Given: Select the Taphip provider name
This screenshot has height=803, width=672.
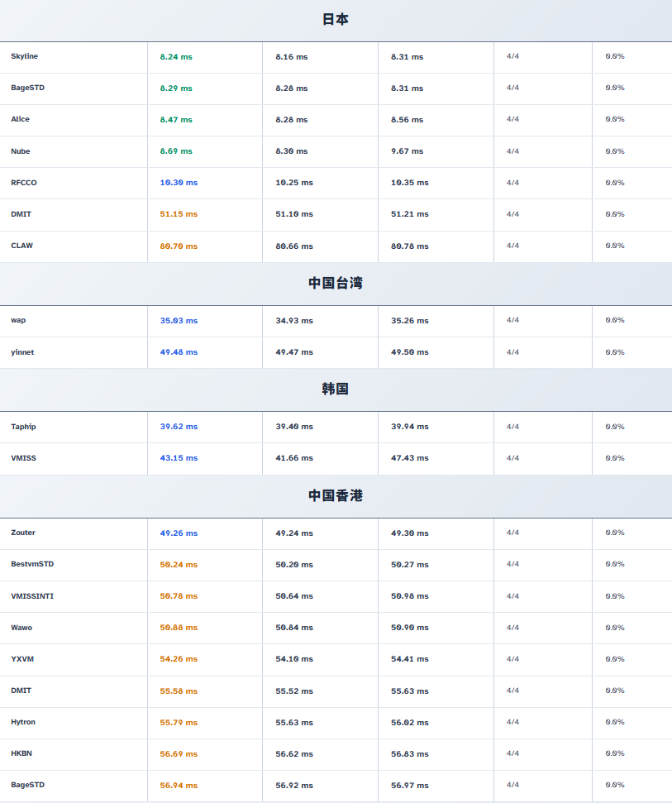Looking at the screenshot, I should pyautogui.click(x=23, y=427).
